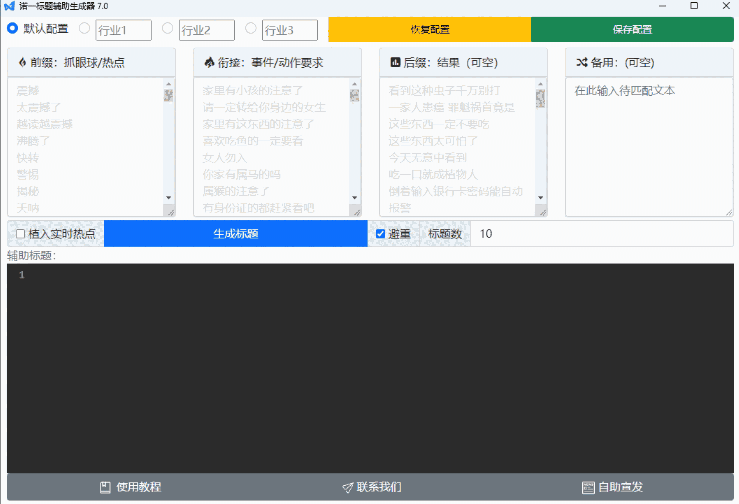Enable the 植入实时热点 checkbox
Screen dimensions: 739x504
click(21, 234)
